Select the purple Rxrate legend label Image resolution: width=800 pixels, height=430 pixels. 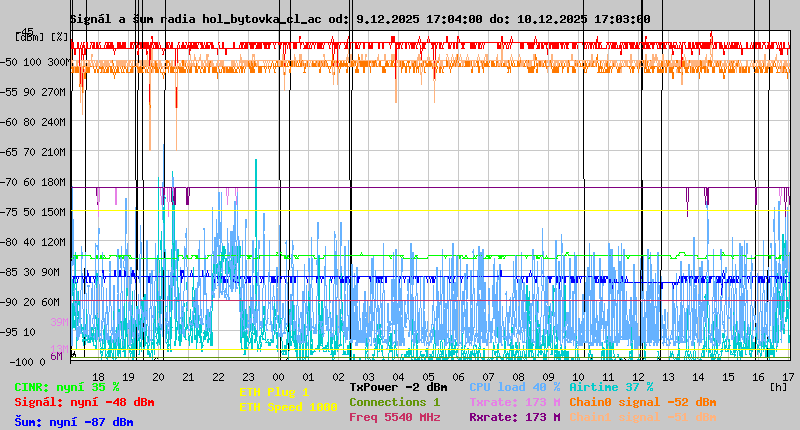(x=514, y=417)
